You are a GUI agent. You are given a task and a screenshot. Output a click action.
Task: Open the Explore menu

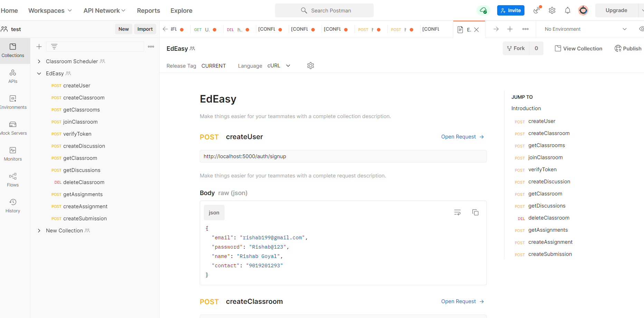[181, 10]
